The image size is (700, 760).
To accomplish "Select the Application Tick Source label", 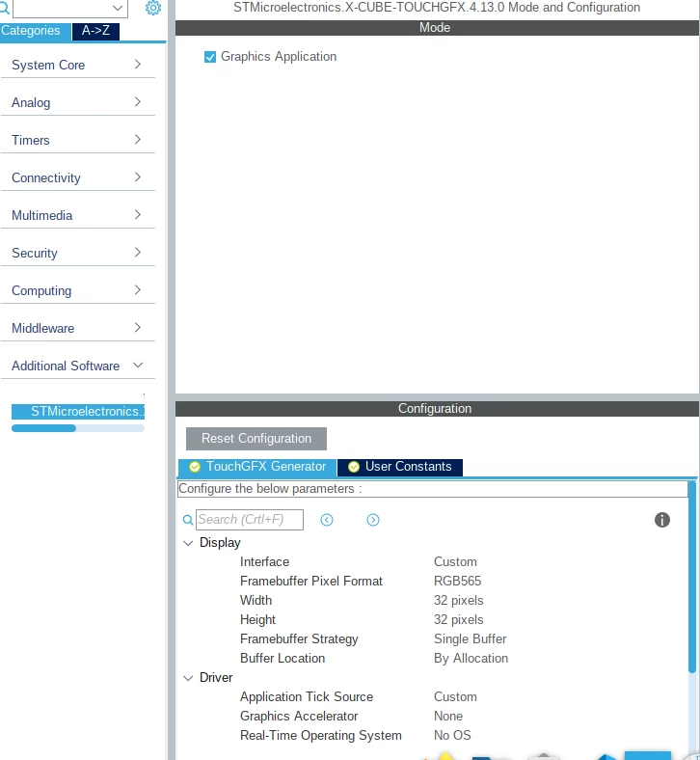I will [307, 697].
